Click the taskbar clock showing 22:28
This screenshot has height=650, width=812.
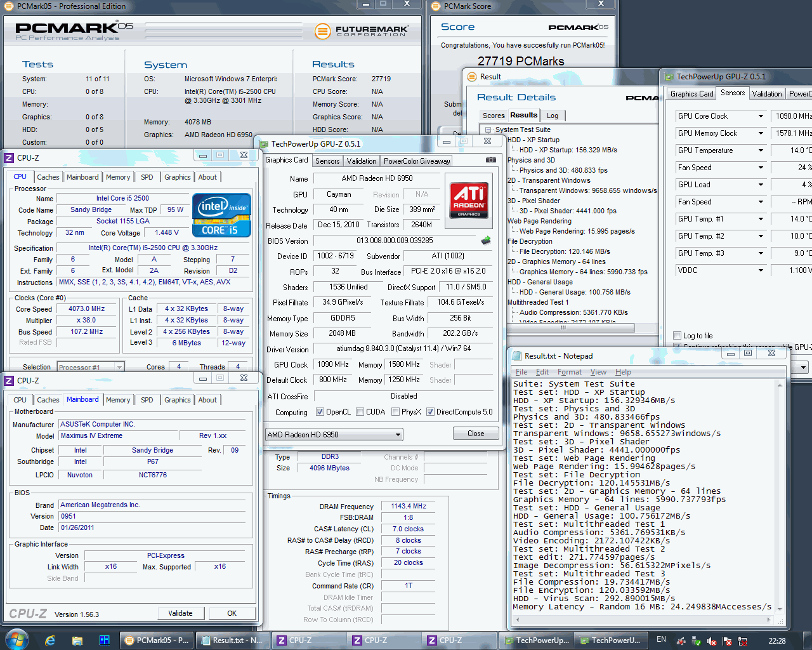tap(777, 641)
